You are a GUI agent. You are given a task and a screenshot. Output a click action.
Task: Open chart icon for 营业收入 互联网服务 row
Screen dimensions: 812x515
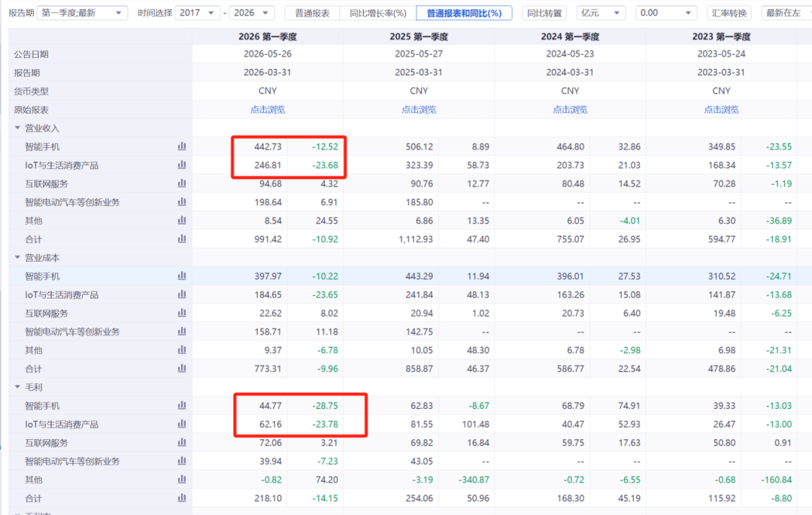coord(182,183)
